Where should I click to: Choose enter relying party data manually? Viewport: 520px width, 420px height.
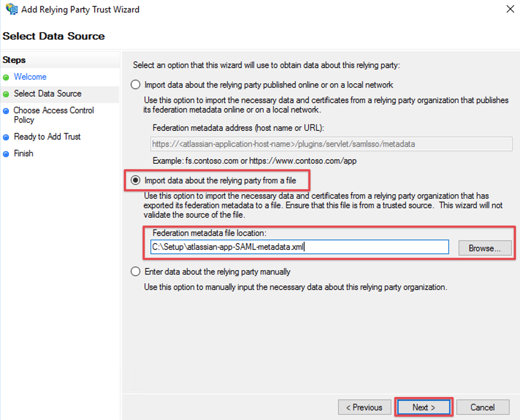(135, 272)
